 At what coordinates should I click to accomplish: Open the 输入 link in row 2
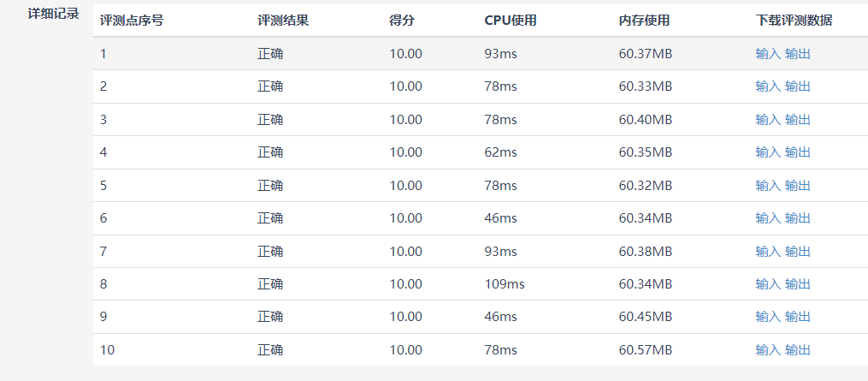(768, 86)
